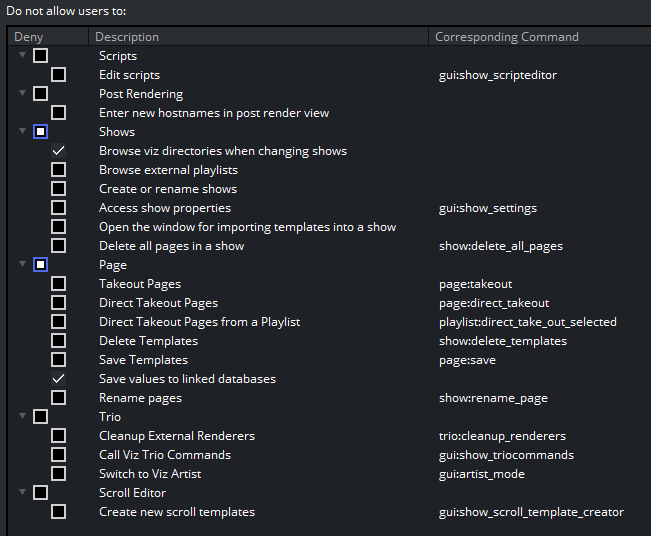Select the Cleanup External Renderers row
Viewport: 651px width, 536px height.
pyautogui.click(x=177, y=436)
